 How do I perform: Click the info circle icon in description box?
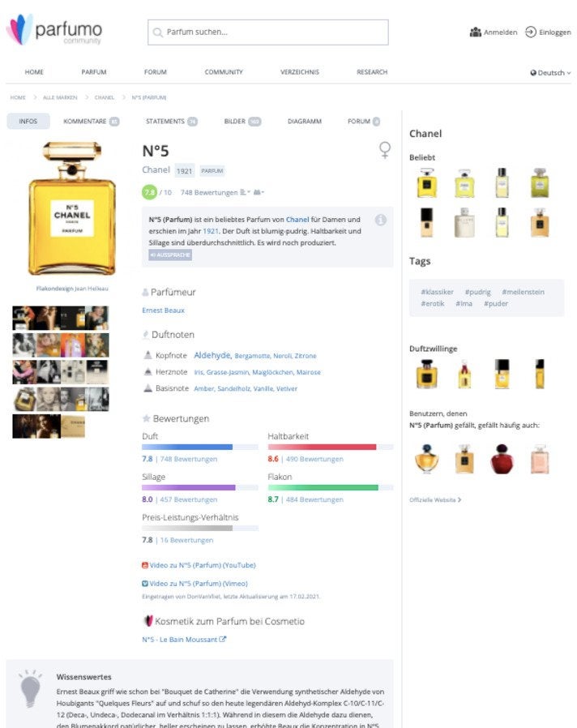coord(381,220)
